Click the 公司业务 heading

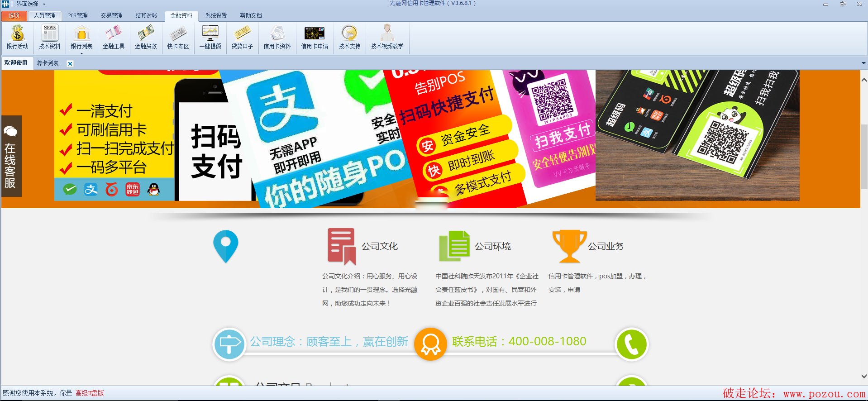606,246
